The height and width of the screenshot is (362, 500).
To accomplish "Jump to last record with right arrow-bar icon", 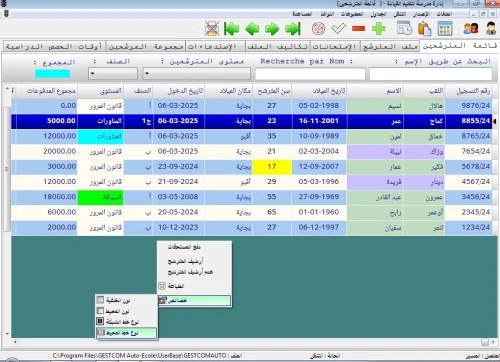I will [293, 29].
